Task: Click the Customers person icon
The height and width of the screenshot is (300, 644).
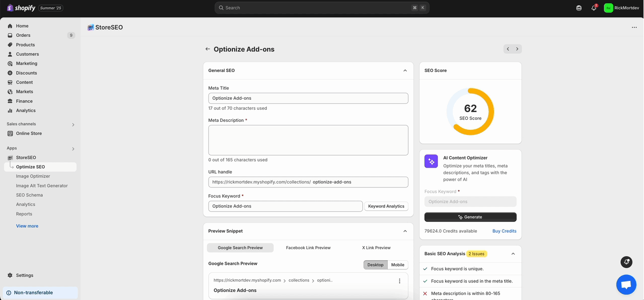Action: 10,54
